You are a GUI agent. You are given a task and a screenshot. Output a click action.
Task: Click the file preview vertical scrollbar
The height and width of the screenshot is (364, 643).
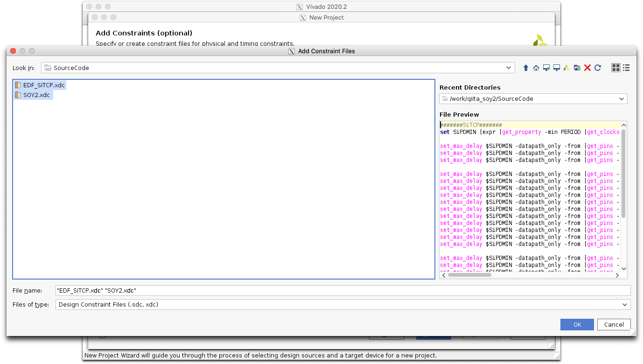(624, 173)
